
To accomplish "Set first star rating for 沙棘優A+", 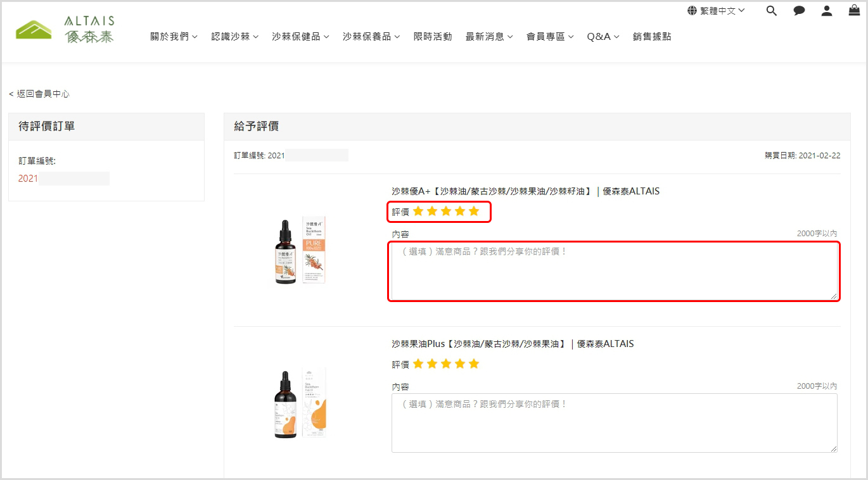I will tap(418, 211).
